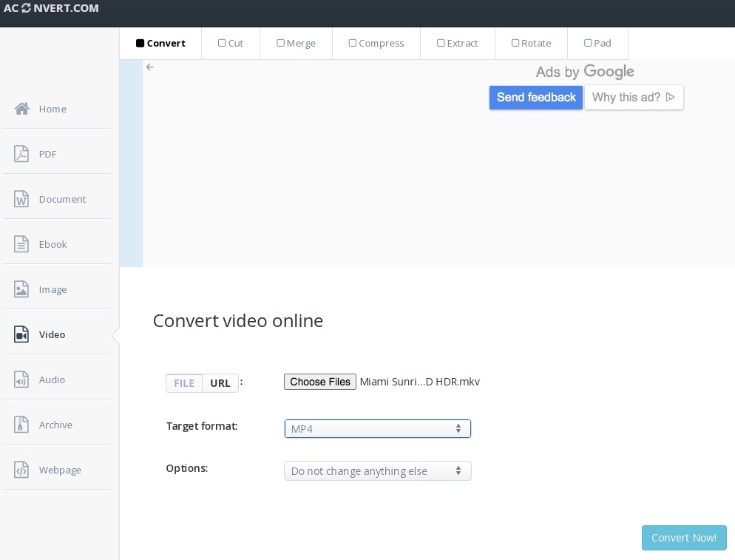The height and width of the screenshot is (560, 735).
Task: Click the Home icon in sidebar
Action: (x=21, y=109)
